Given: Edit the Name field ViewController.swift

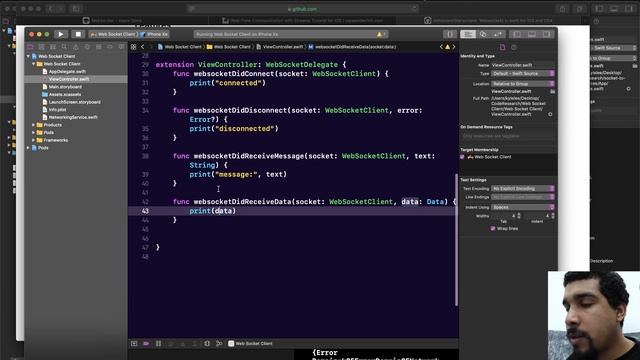Looking at the screenshot, I should point(522,65).
